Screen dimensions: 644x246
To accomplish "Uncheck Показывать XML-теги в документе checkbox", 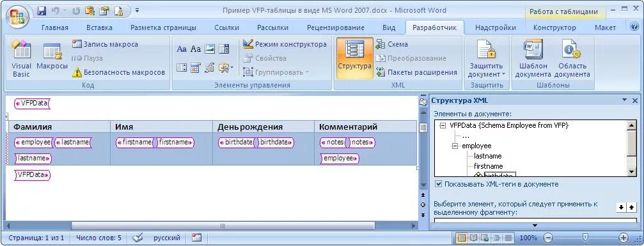I will coord(439,184).
